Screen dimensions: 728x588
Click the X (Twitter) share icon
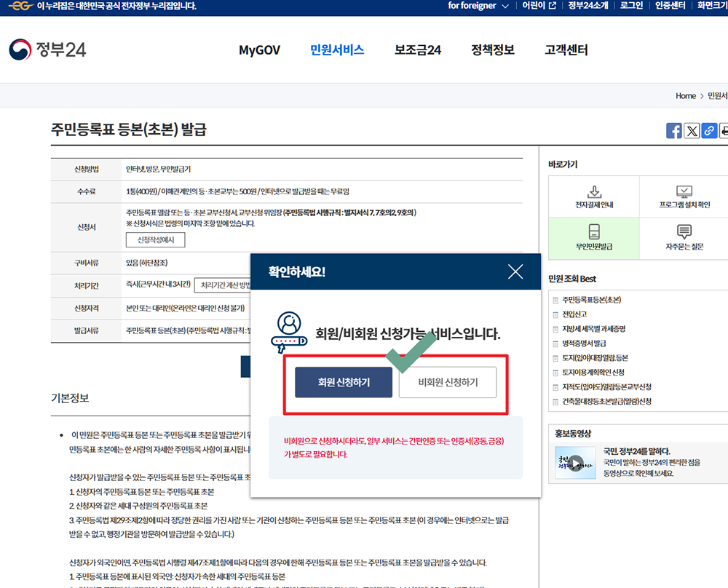coord(691,130)
